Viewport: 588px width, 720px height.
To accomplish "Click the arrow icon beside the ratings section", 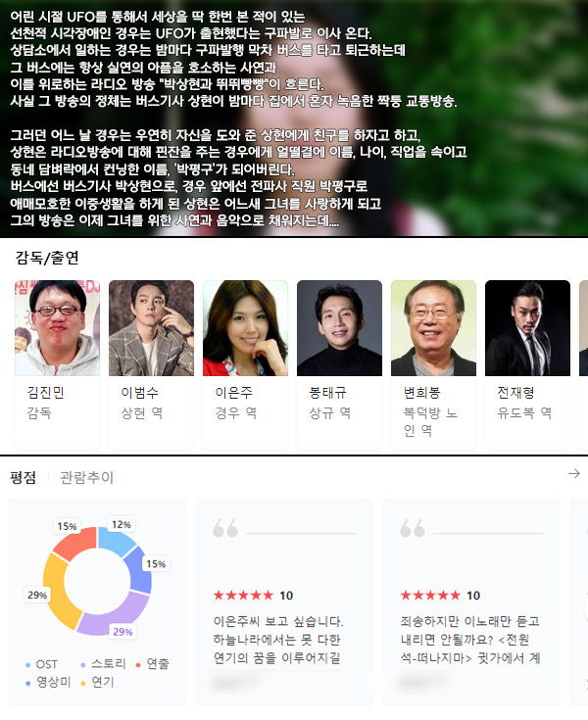I will [x=573, y=473].
